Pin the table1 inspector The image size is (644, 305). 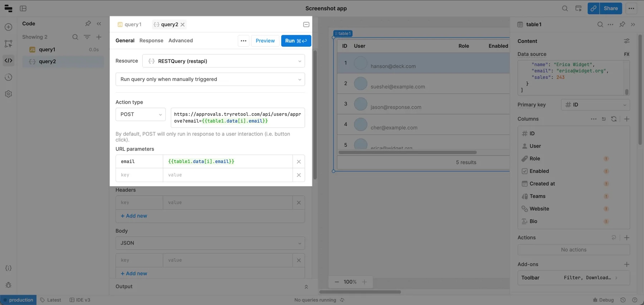pos(623,24)
